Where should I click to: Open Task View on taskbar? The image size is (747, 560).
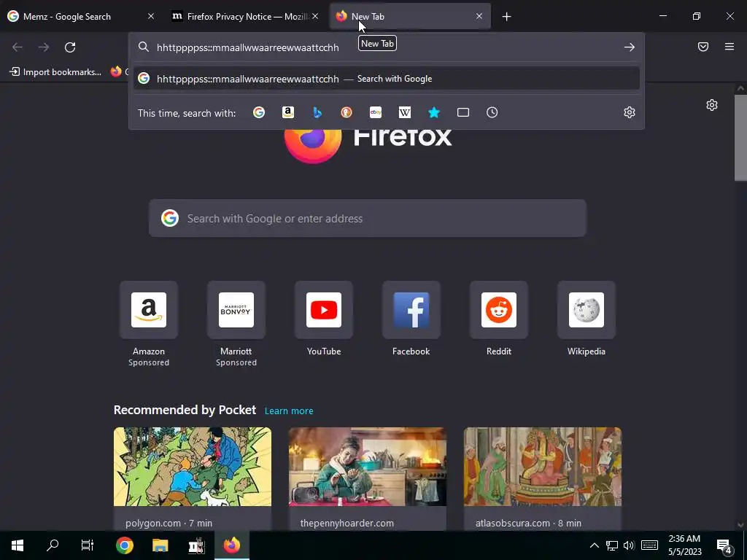point(88,545)
